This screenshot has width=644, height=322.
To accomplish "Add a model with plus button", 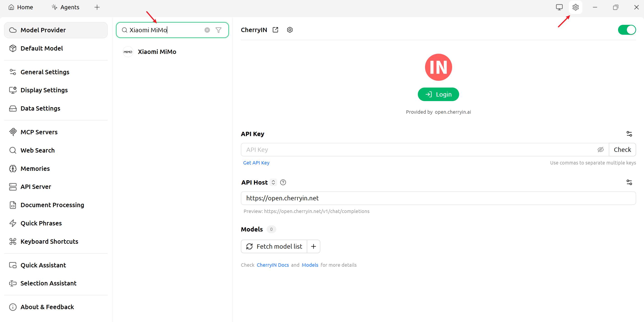I will [314, 246].
